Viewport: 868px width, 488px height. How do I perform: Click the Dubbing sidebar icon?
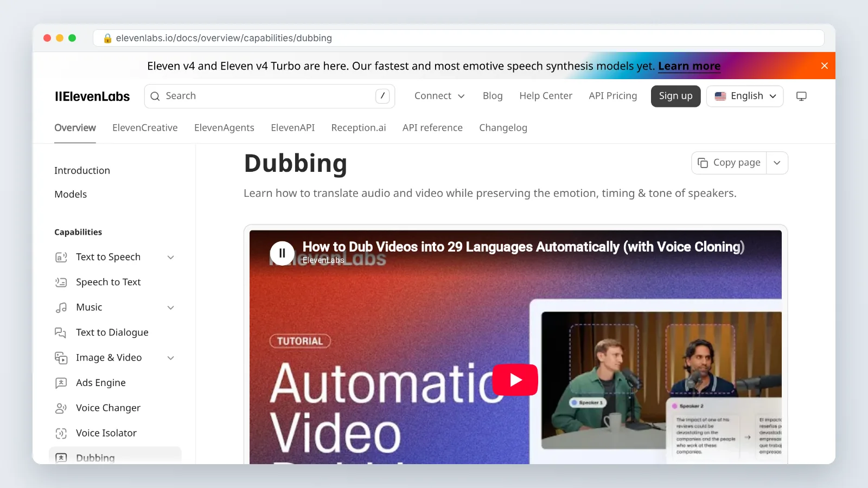click(61, 458)
